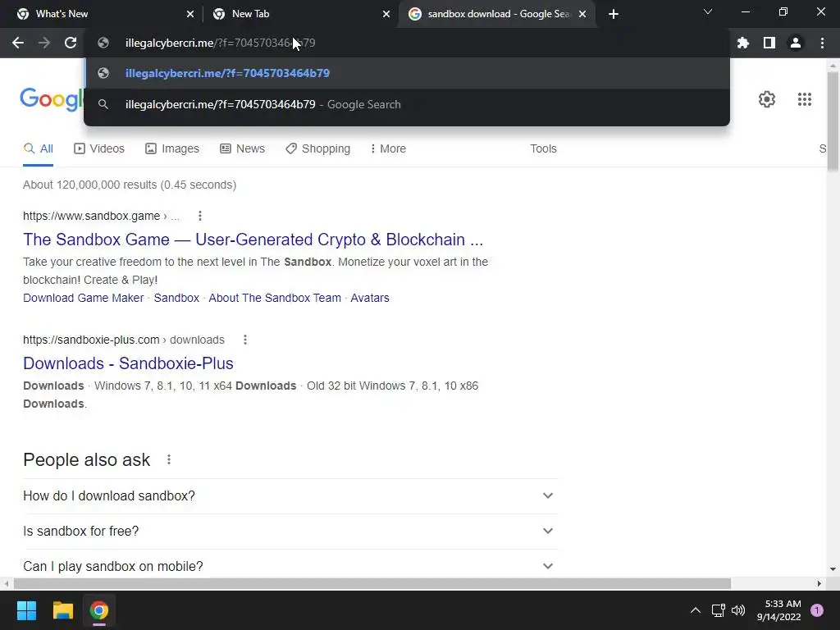Switch to Images results
Viewport: 840px width, 630px height.
(172, 148)
